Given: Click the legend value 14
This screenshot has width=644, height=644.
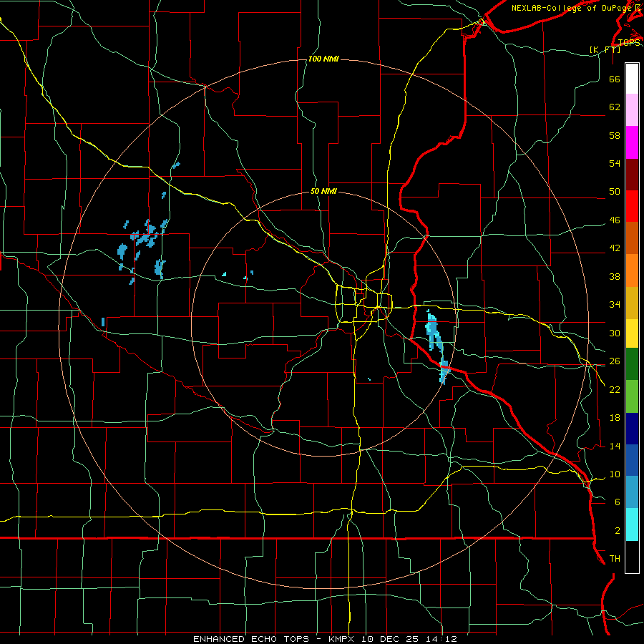Looking at the screenshot, I should [615, 446].
